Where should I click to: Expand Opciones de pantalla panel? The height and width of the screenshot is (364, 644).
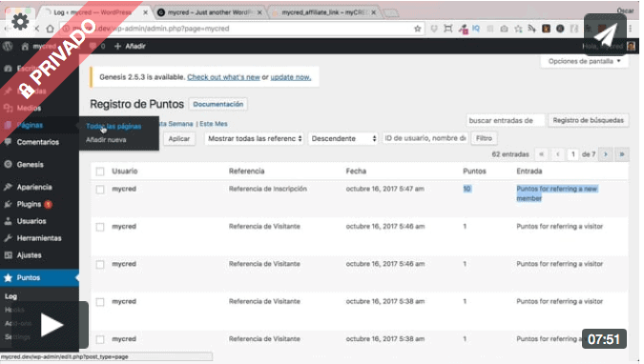pyautogui.click(x=585, y=61)
